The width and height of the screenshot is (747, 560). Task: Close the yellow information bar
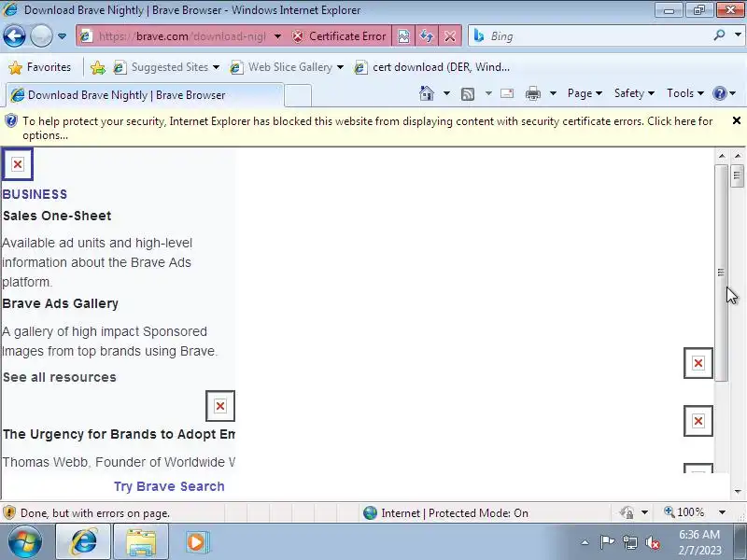[x=737, y=120]
